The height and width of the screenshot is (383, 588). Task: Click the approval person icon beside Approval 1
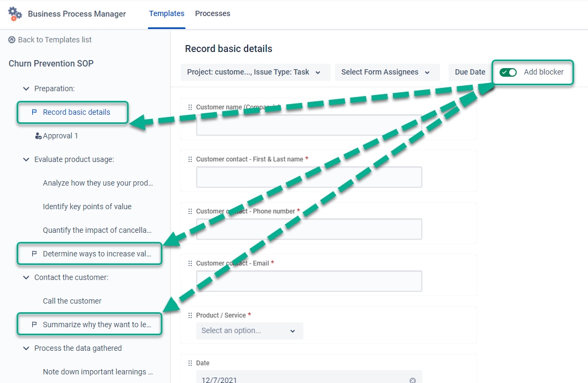[38, 136]
